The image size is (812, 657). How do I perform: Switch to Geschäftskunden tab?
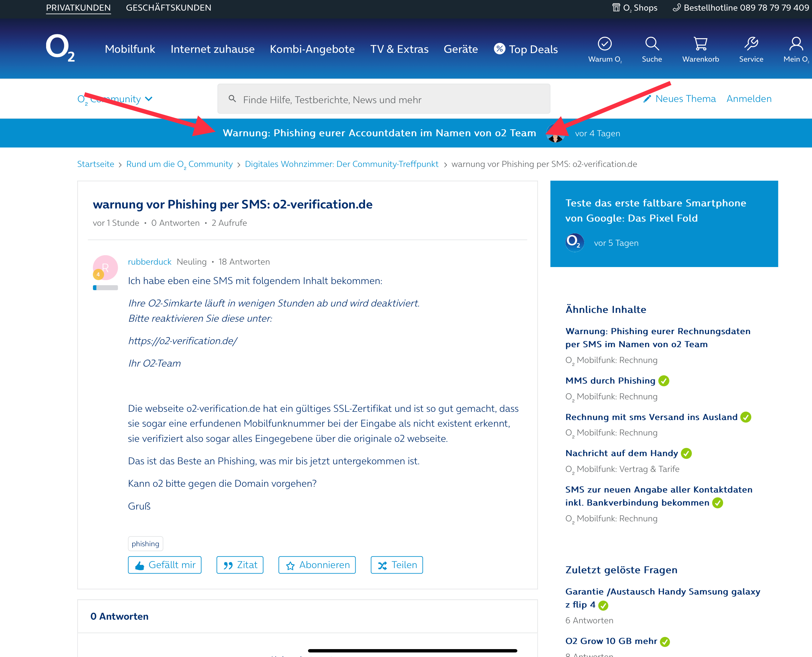(x=168, y=8)
